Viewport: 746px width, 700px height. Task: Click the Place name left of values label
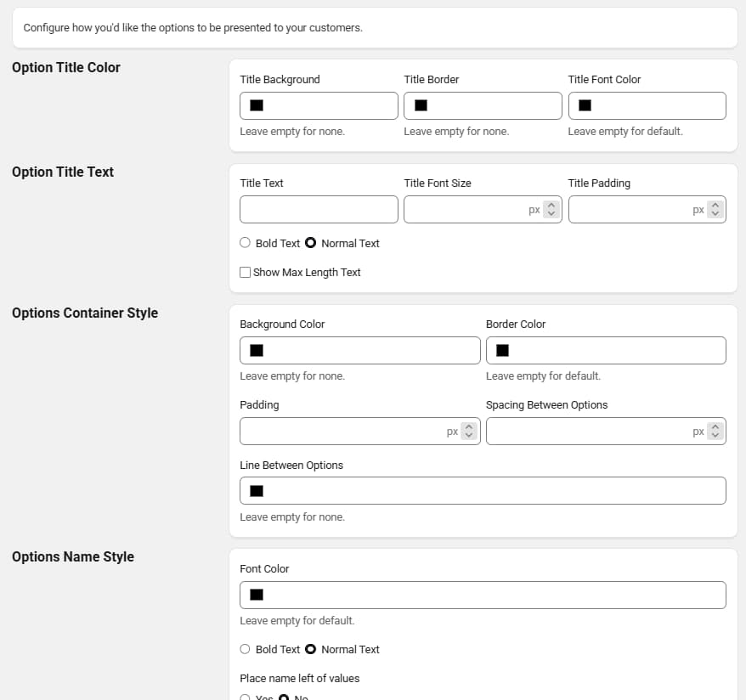[300, 679]
